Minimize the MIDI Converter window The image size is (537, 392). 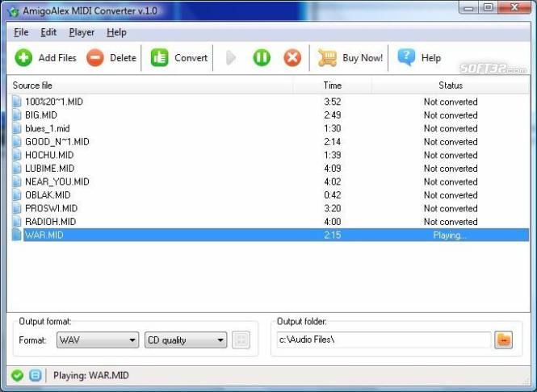[x=469, y=6]
